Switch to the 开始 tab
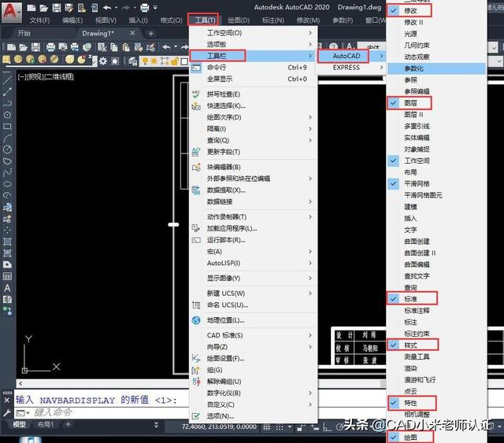Image resolution: width=504 pixels, height=443 pixels. click(x=24, y=33)
